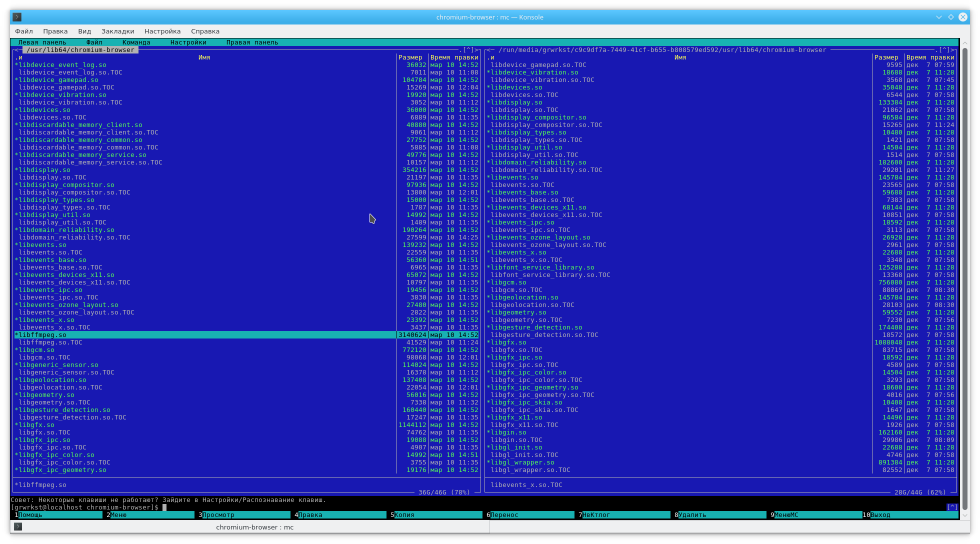The height and width of the screenshot is (544, 980).
Task: Open left panel history list [^]
Action: tap(468, 50)
